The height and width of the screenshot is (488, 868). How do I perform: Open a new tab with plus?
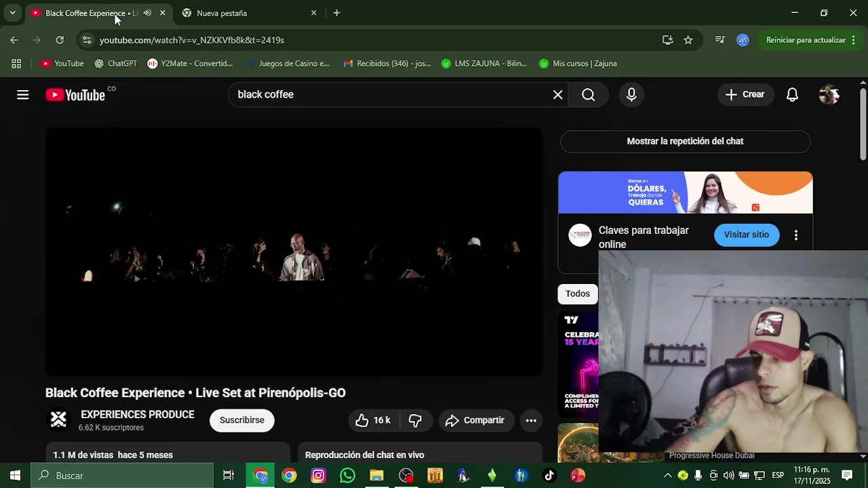336,13
